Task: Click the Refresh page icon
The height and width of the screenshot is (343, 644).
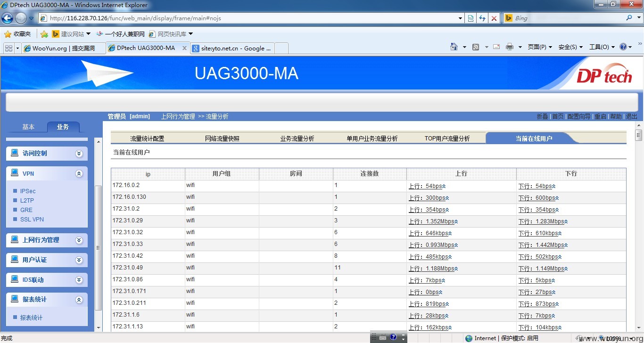Action: tap(482, 18)
